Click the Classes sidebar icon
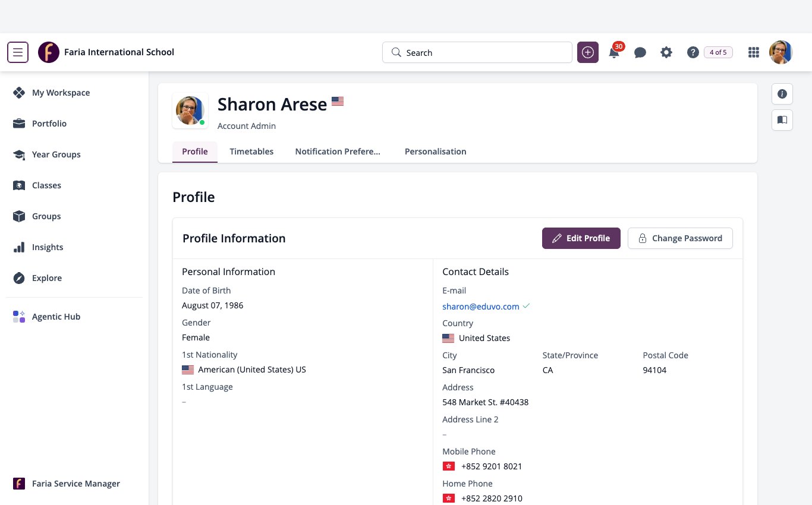 click(x=19, y=185)
